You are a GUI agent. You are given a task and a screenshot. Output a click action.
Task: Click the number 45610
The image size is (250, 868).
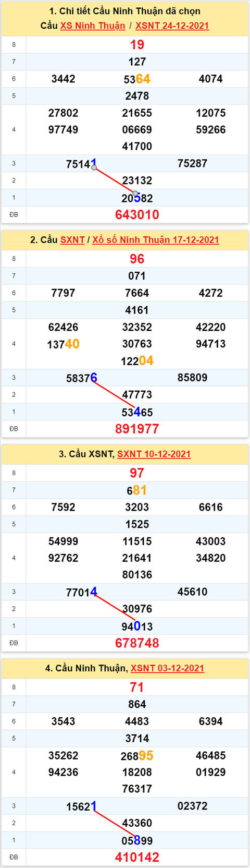tap(193, 592)
